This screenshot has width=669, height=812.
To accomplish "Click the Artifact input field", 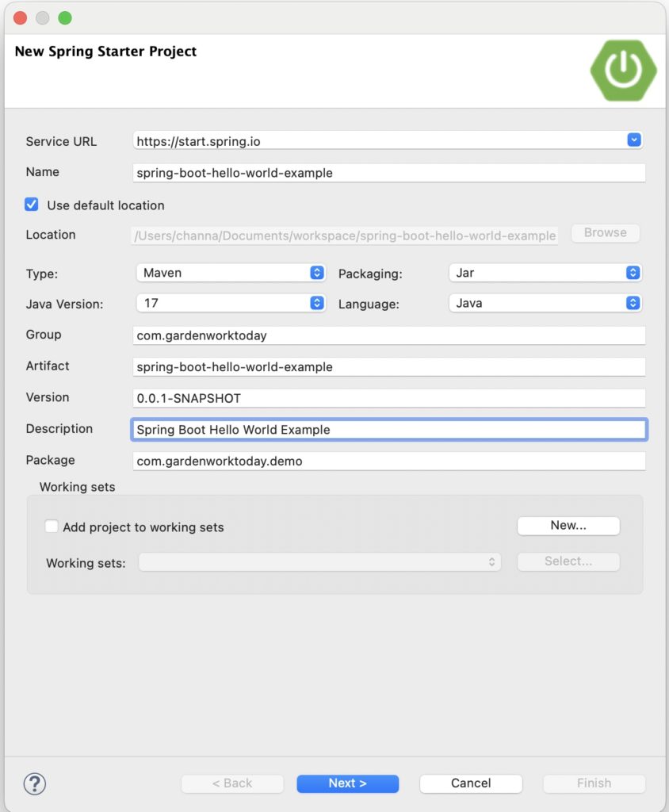I will 388,367.
